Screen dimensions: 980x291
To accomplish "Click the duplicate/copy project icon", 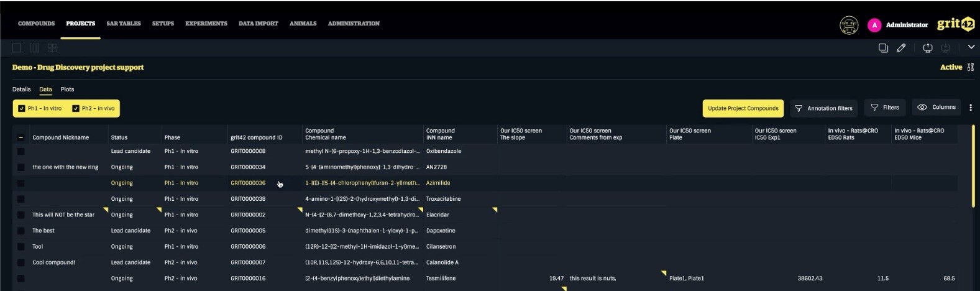I will pos(883,48).
